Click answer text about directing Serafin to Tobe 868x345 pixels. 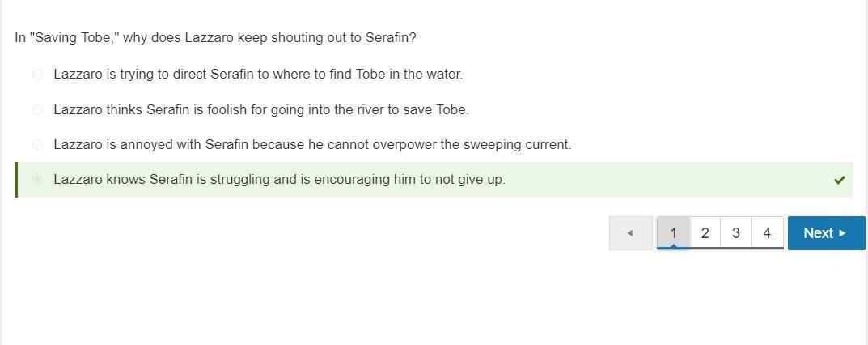click(258, 75)
